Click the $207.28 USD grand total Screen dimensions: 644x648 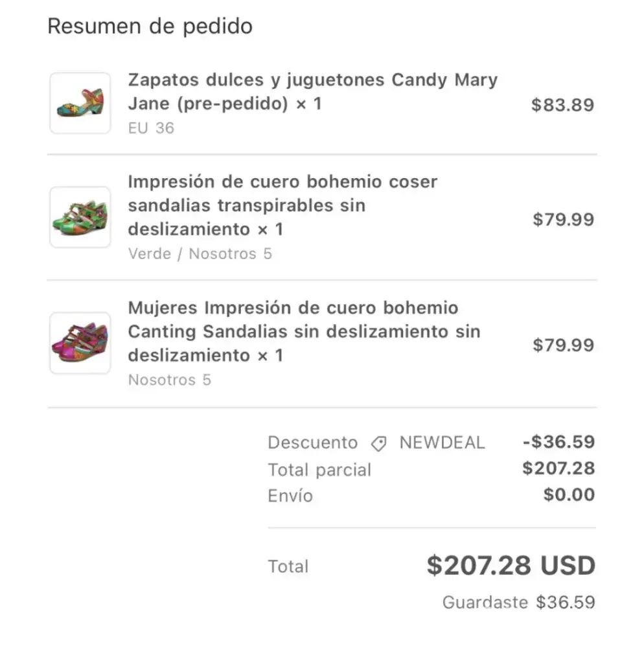[x=511, y=566]
